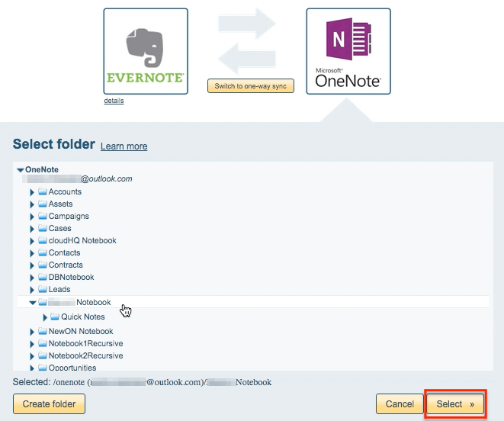Click the DBNotebook folder icon
Viewport: 504px width, 421px height.
[43, 278]
